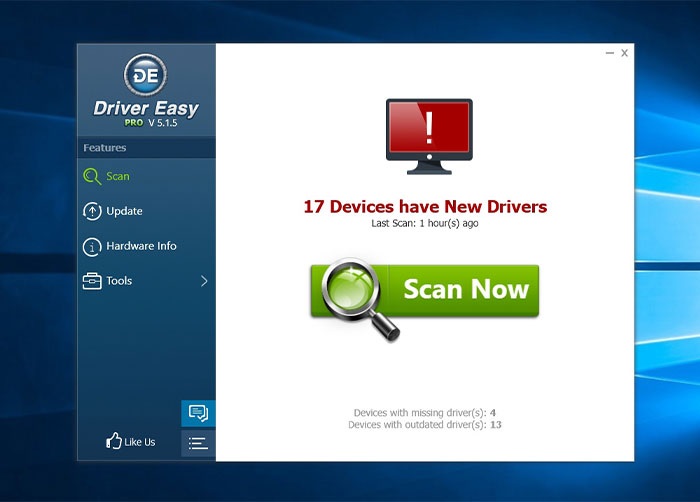Image resolution: width=700 pixels, height=502 pixels.
Task: Click the Tools briefcase icon
Action: (92, 281)
